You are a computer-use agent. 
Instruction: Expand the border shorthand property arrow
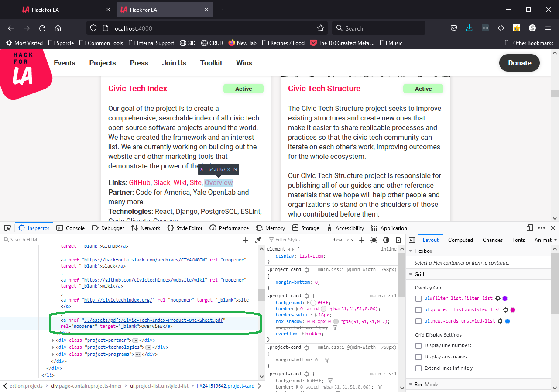297,309
